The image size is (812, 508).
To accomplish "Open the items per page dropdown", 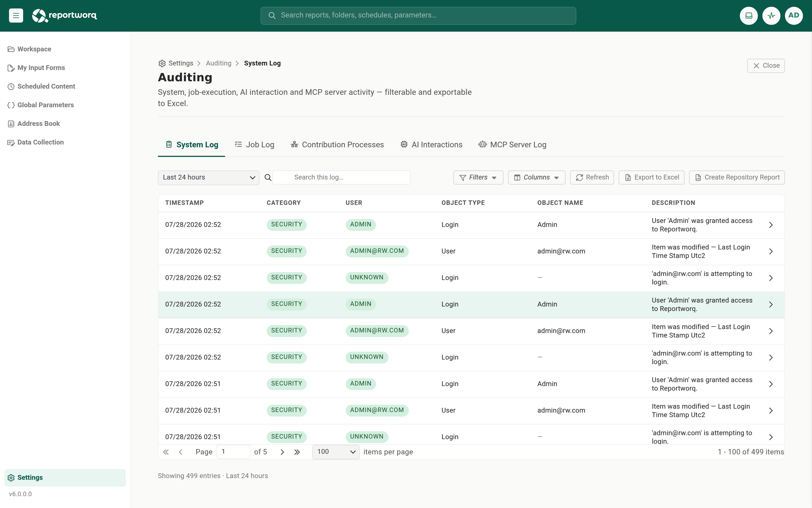I will click(x=336, y=452).
